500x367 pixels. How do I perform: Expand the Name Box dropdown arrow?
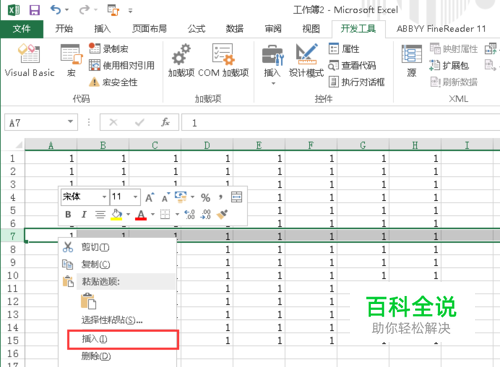click(70, 122)
